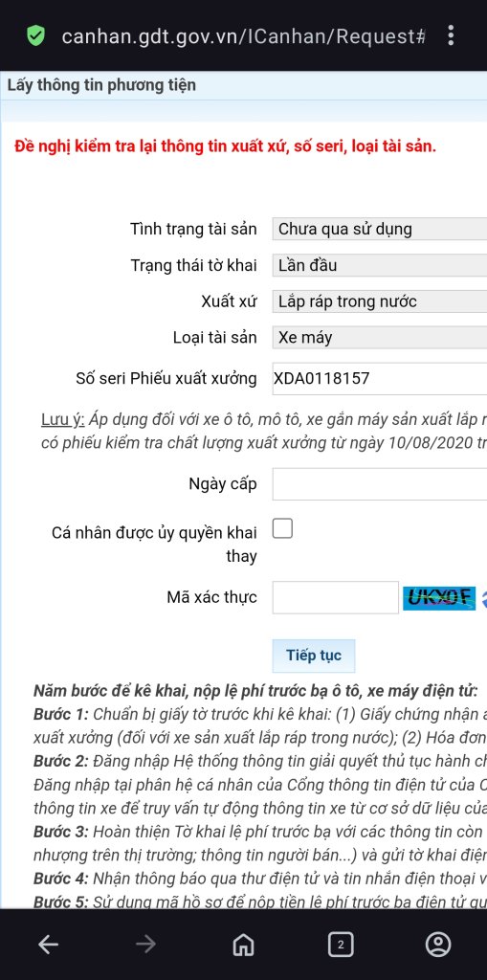Expand the Xuất xứ dropdown

pyautogui.click(x=380, y=301)
